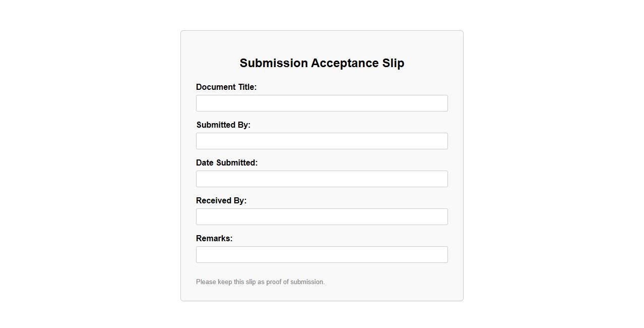
Task: Select the "Date Submitted:" label
Action: click(227, 163)
